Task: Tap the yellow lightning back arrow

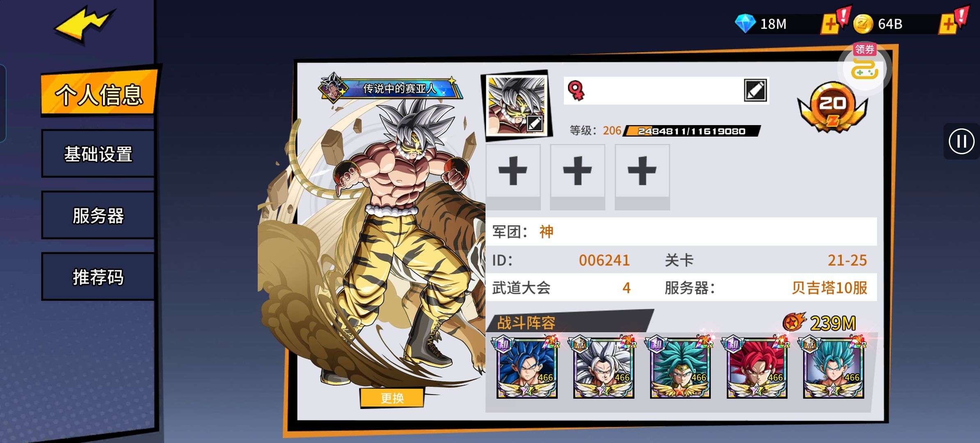Action: (x=84, y=25)
